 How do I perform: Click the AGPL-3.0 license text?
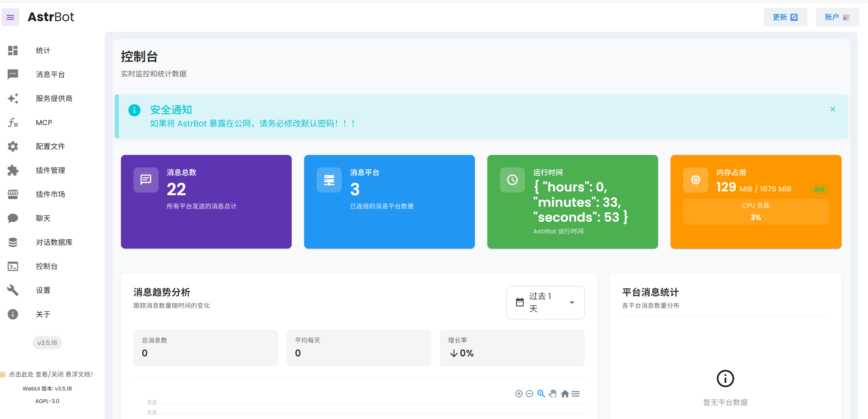click(47, 401)
